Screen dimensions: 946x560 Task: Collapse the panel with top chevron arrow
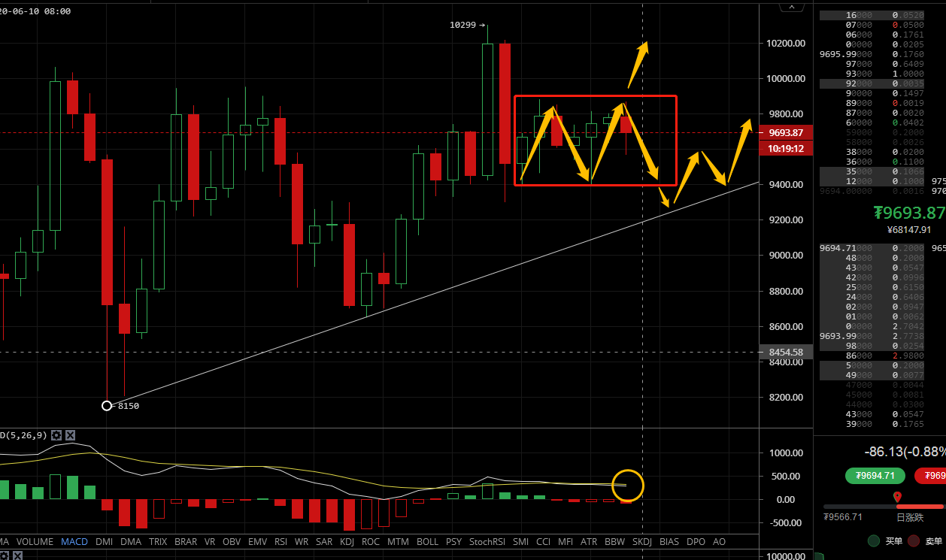pos(789,6)
